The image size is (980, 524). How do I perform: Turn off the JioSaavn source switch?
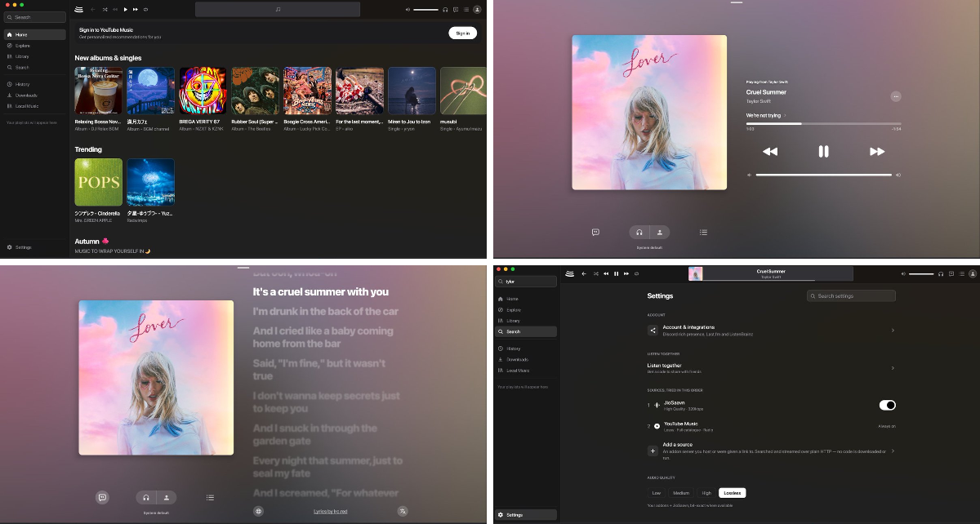887,405
